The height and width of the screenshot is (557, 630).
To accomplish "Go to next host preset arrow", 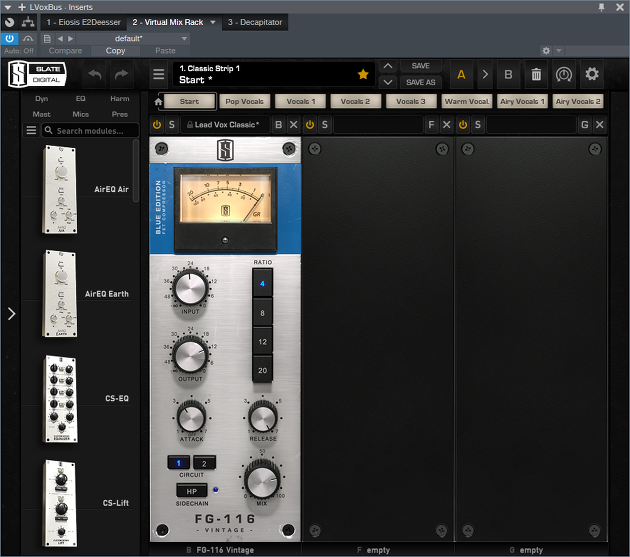I will click(x=71, y=39).
